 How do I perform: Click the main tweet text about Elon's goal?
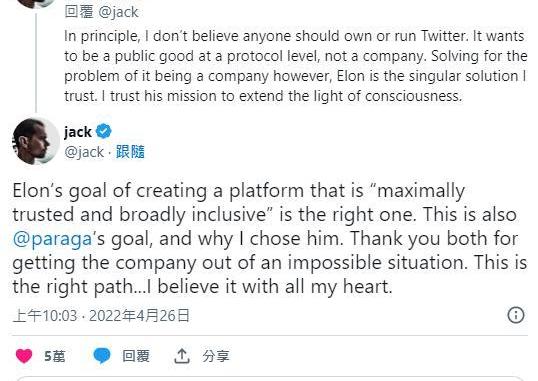[270, 239]
